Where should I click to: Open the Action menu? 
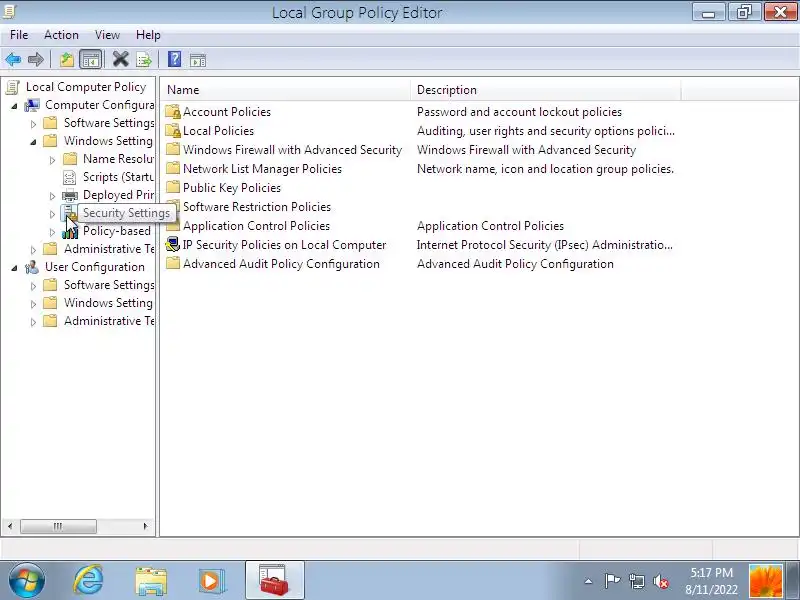(x=61, y=35)
